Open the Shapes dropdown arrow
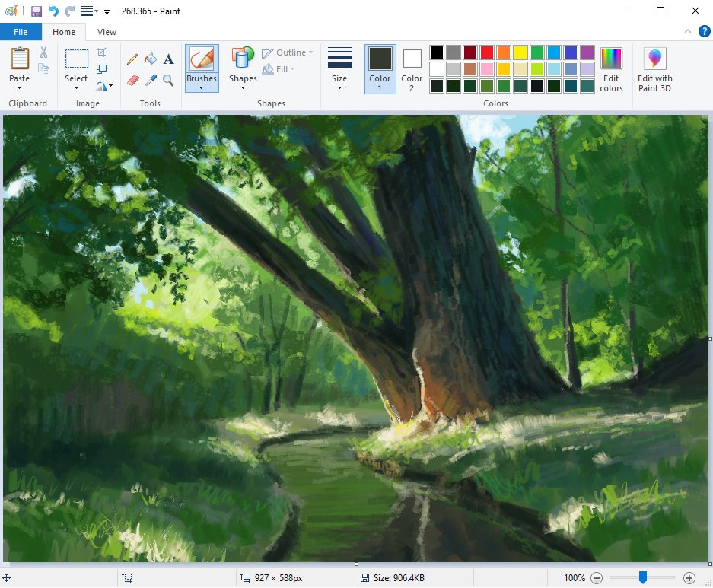 click(x=243, y=87)
